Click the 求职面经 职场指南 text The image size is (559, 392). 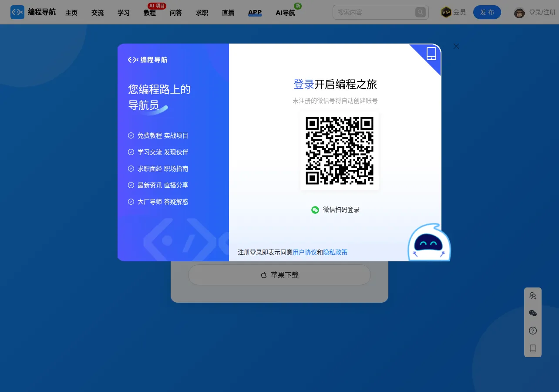pos(163,169)
